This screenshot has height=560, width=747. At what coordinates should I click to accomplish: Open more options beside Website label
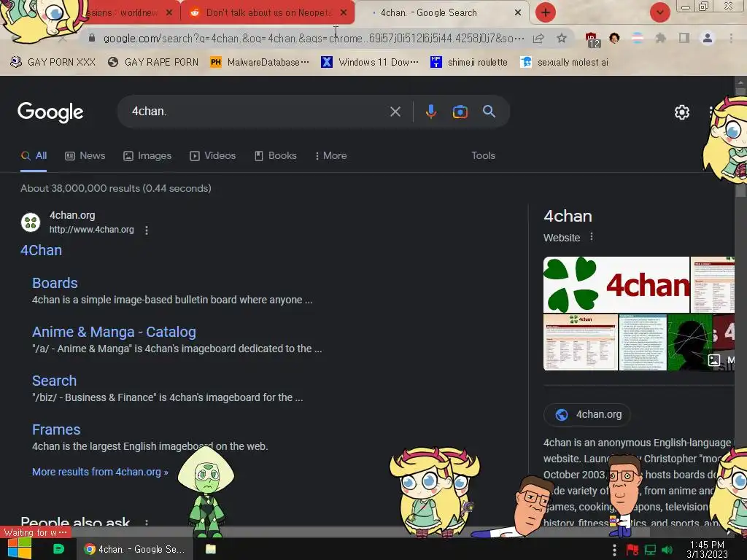[x=591, y=237]
